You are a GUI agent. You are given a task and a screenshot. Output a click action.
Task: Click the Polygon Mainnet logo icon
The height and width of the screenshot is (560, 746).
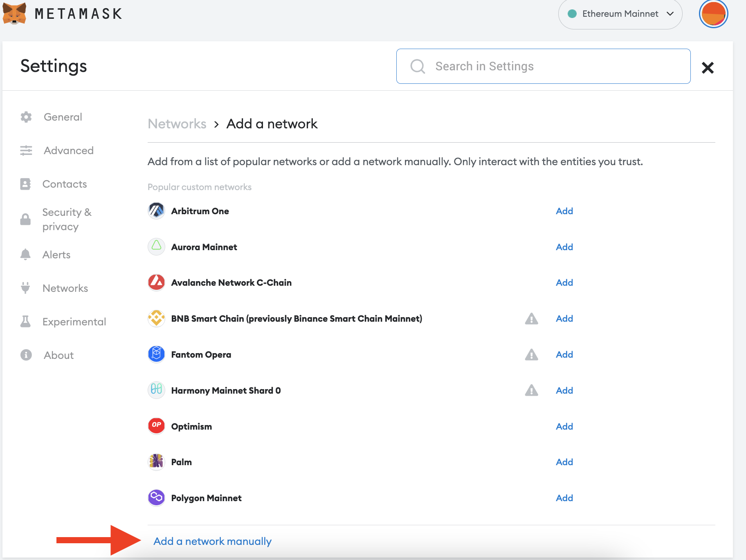pyautogui.click(x=156, y=498)
